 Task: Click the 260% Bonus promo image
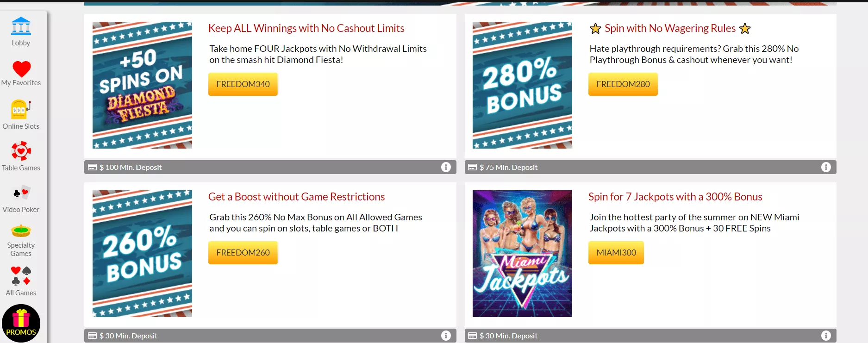[x=142, y=254]
